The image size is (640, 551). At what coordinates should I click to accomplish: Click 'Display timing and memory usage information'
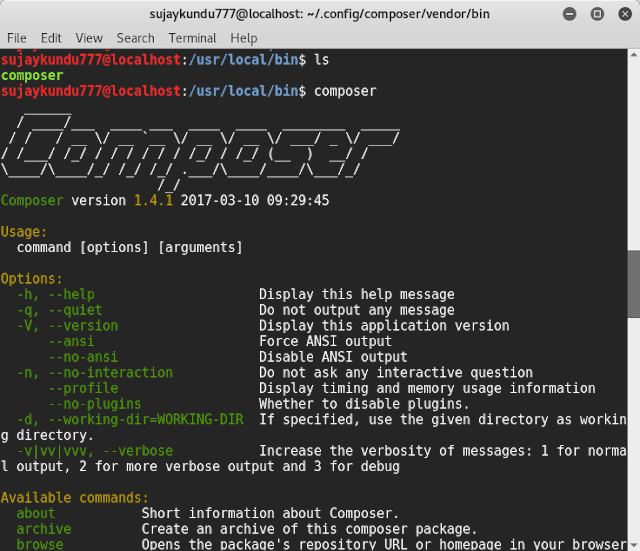tap(427, 388)
